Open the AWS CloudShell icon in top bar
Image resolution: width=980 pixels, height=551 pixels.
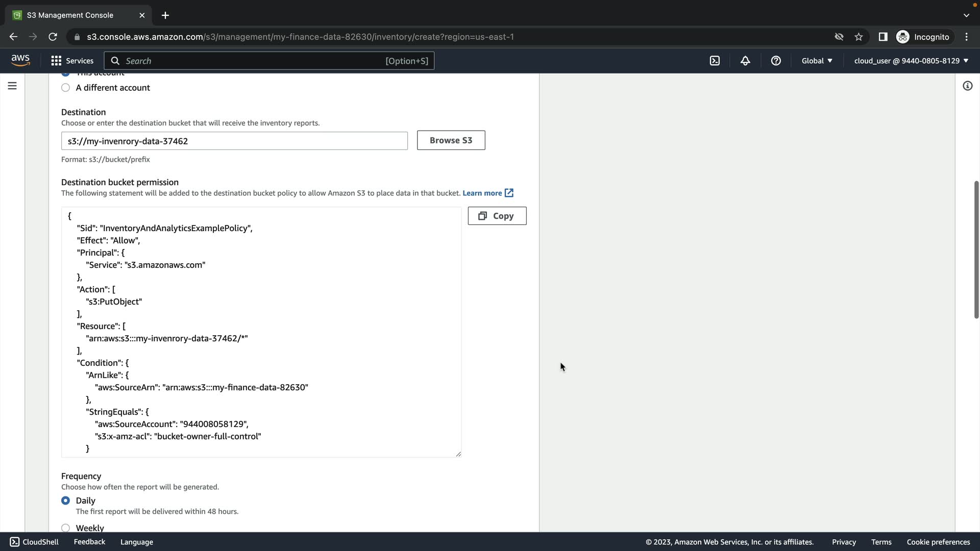pos(715,61)
